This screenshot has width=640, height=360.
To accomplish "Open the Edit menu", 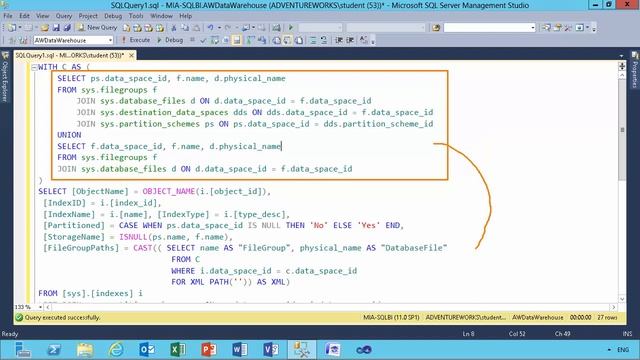I will [x=24, y=16].
